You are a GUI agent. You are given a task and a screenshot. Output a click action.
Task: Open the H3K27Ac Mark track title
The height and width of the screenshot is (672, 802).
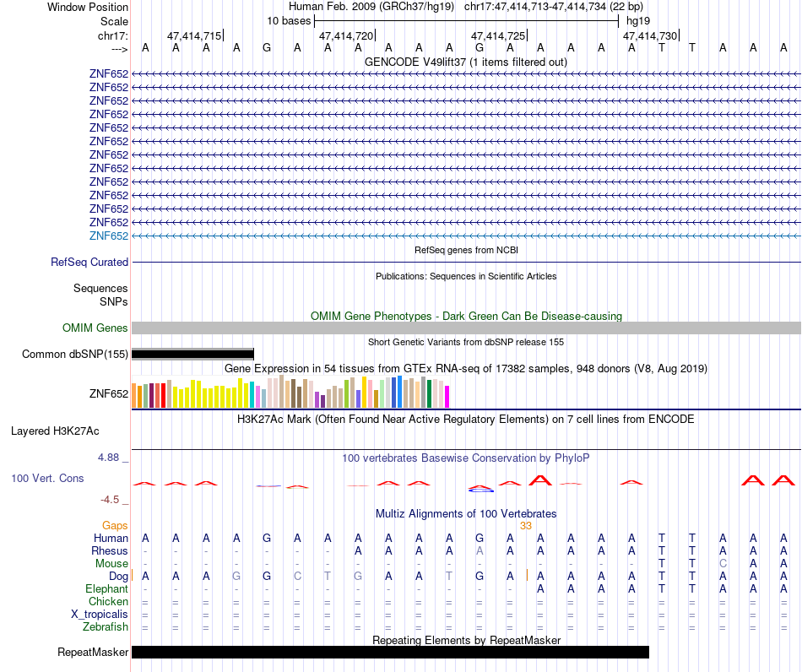tap(465, 420)
